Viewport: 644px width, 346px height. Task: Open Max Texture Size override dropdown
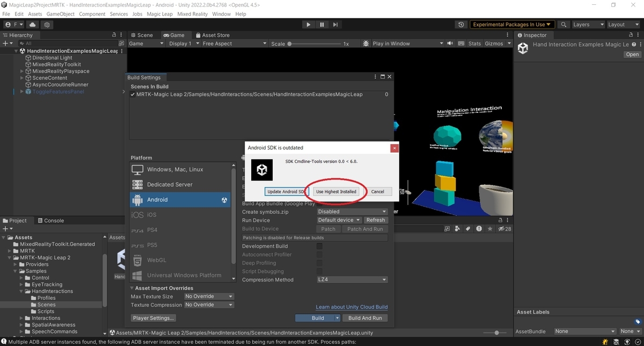209,297
